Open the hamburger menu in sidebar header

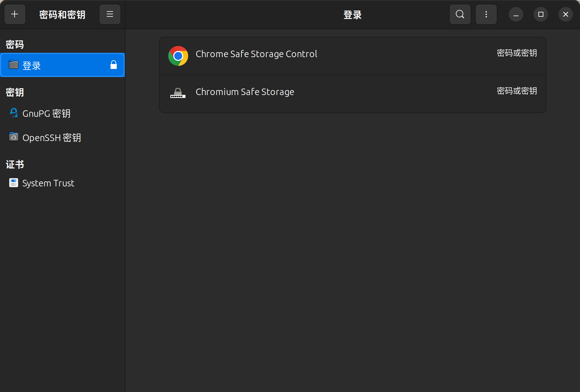click(x=110, y=14)
